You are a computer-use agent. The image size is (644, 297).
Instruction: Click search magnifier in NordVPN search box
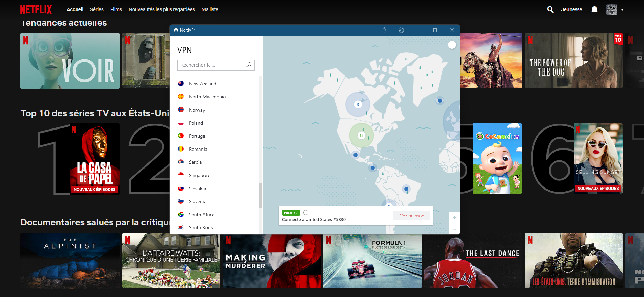[249, 65]
